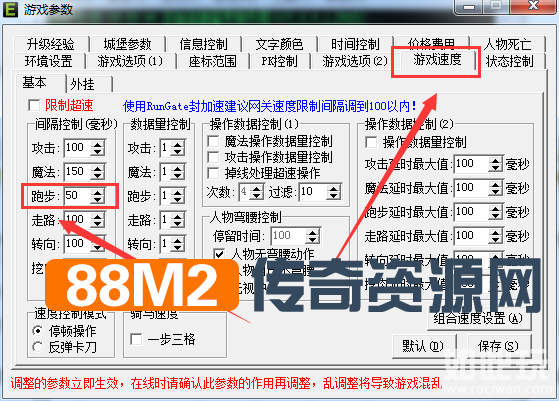The height and width of the screenshot is (401, 559).
Task: Tick checkbox in 操作数据控制(2) group
Action: point(371,142)
